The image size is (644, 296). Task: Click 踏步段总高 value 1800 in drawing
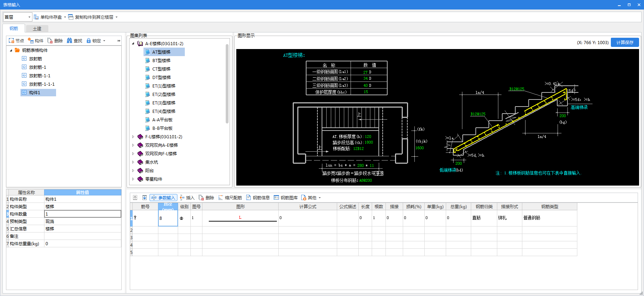(x=369, y=143)
